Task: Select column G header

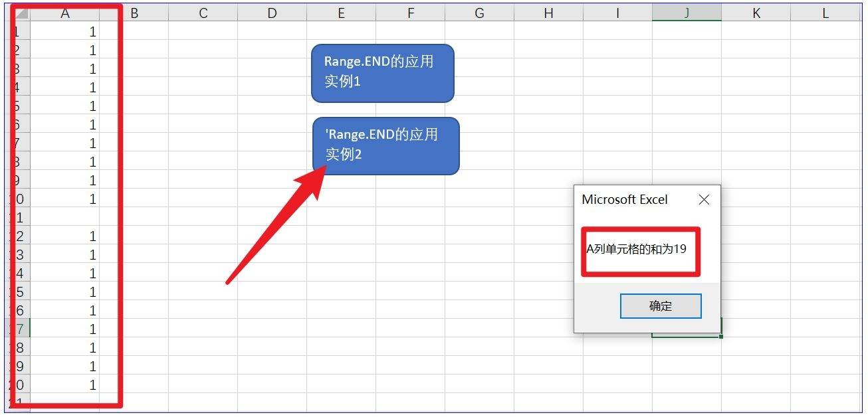Action: (479, 13)
